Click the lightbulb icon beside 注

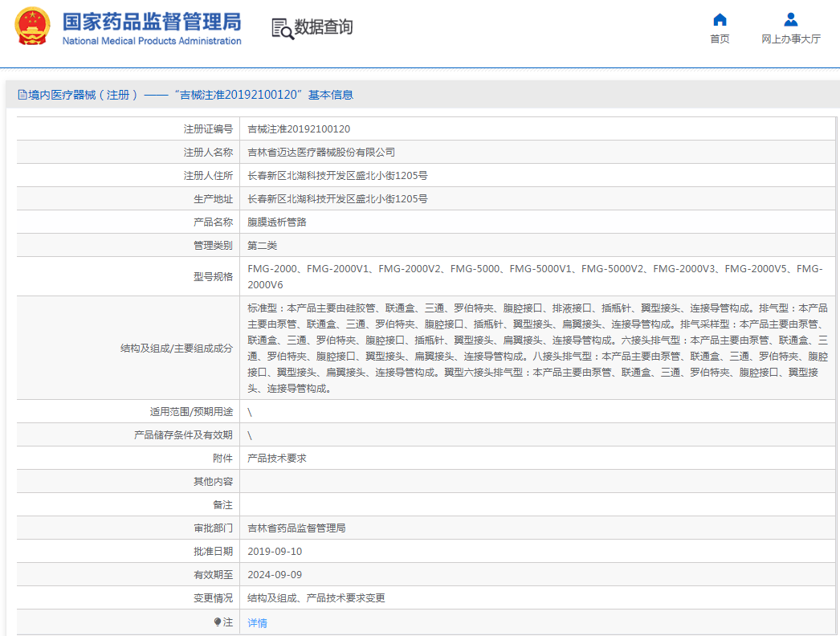217,622
